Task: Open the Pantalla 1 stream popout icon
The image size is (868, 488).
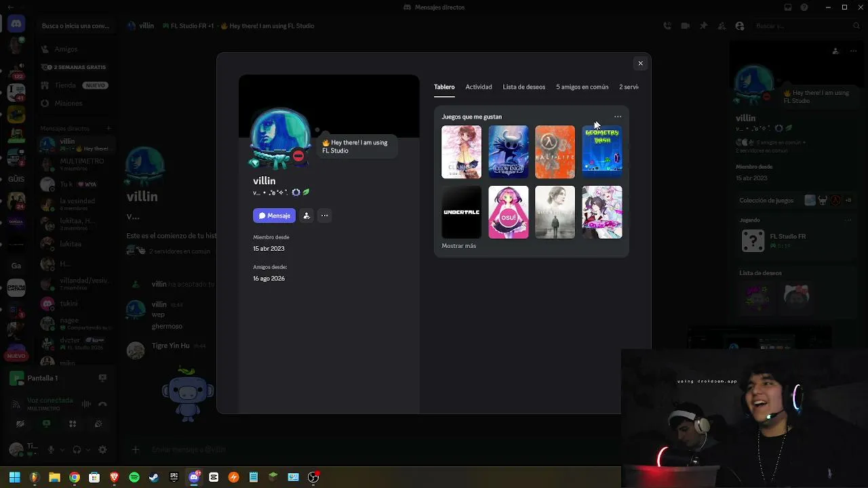Action: point(102,378)
